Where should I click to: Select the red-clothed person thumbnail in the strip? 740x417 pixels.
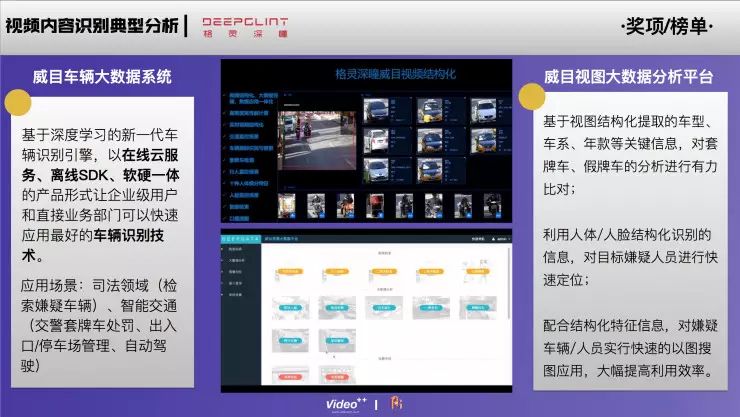click(x=375, y=206)
